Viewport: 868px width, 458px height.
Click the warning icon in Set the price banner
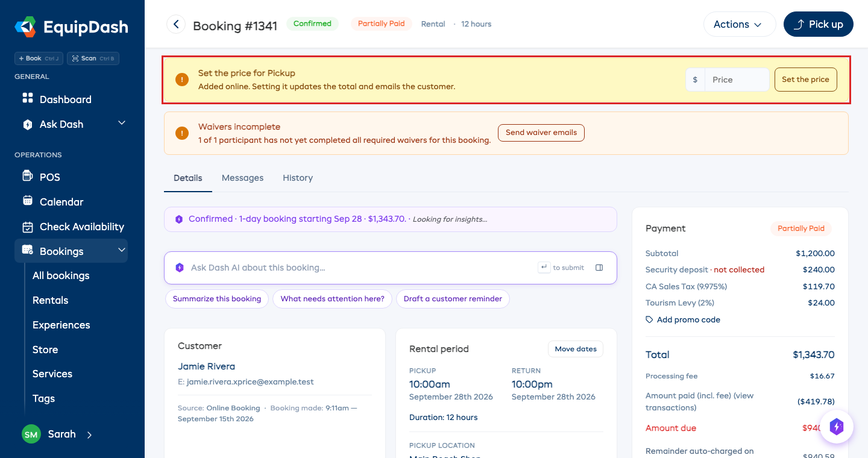pyautogui.click(x=181, y=80)
